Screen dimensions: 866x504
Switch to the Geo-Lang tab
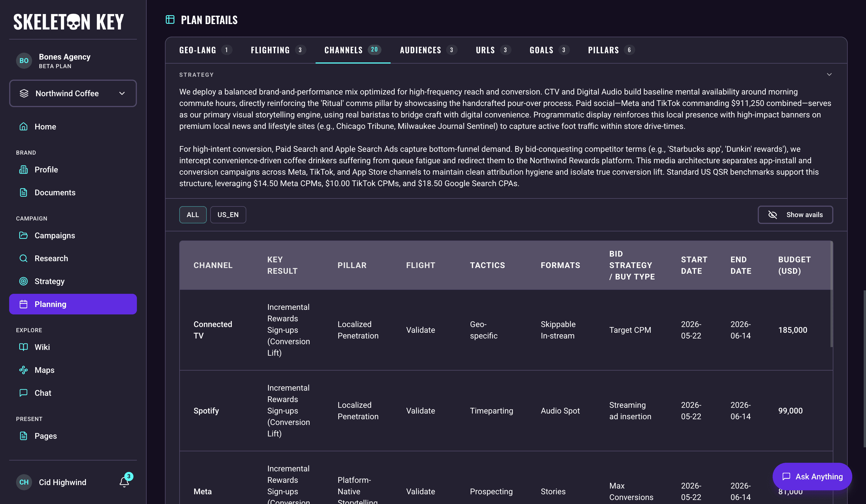tap(206, 50)
